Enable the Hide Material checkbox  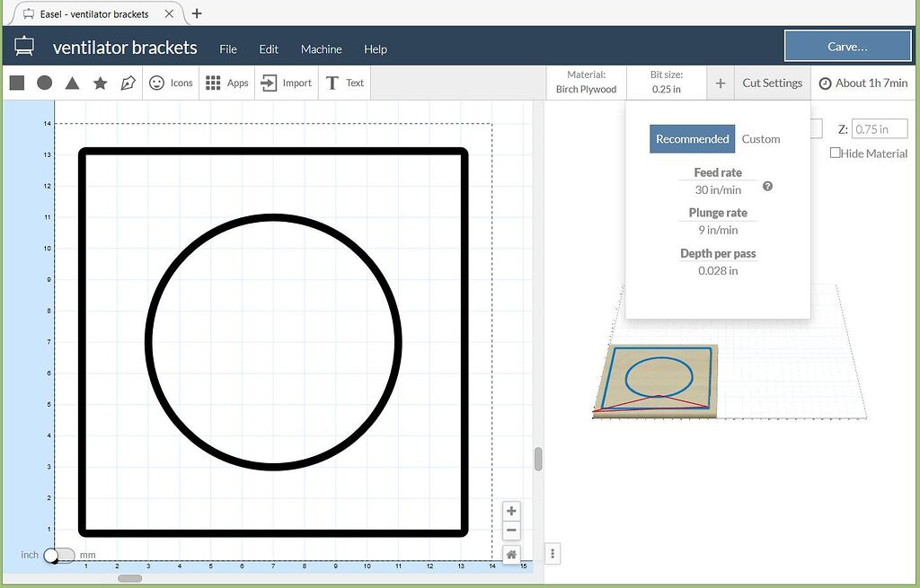coord(834,154)
